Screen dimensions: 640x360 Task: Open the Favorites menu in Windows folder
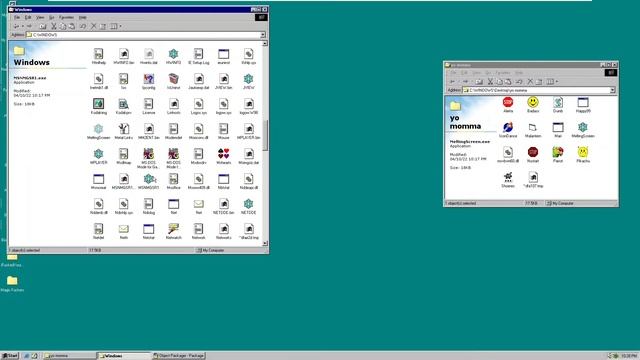(x=67, y=18)
